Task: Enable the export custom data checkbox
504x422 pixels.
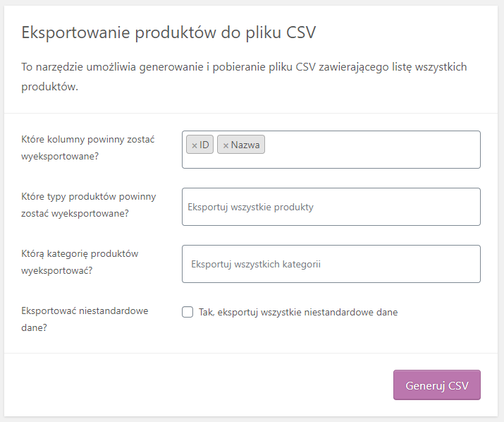Action: 188,312
